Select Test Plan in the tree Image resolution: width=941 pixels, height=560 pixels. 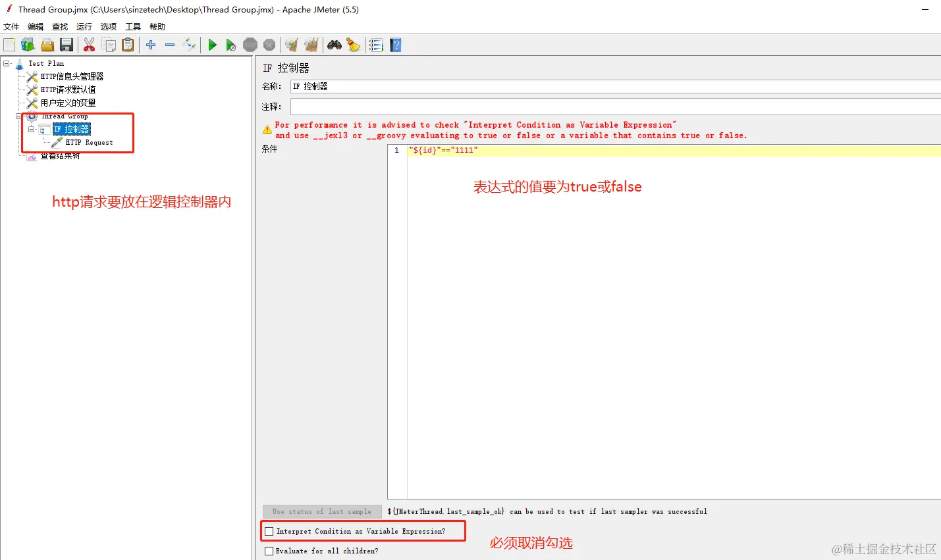coord(46,64)
